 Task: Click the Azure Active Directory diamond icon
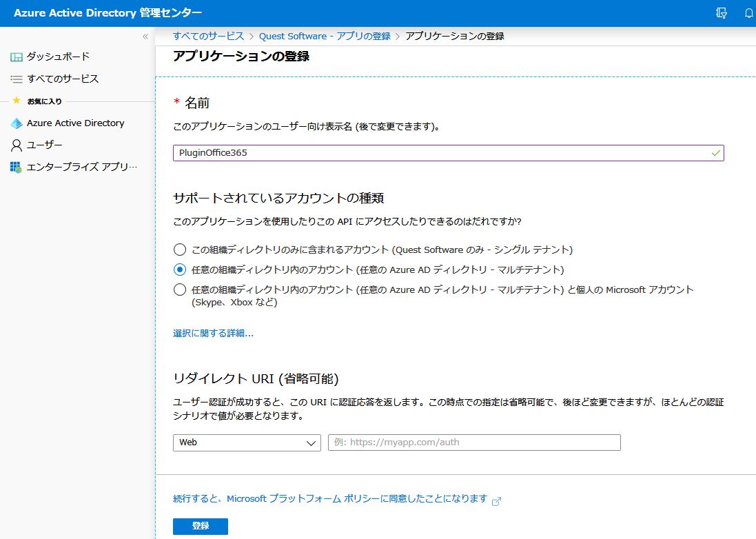tap(17, 123)
